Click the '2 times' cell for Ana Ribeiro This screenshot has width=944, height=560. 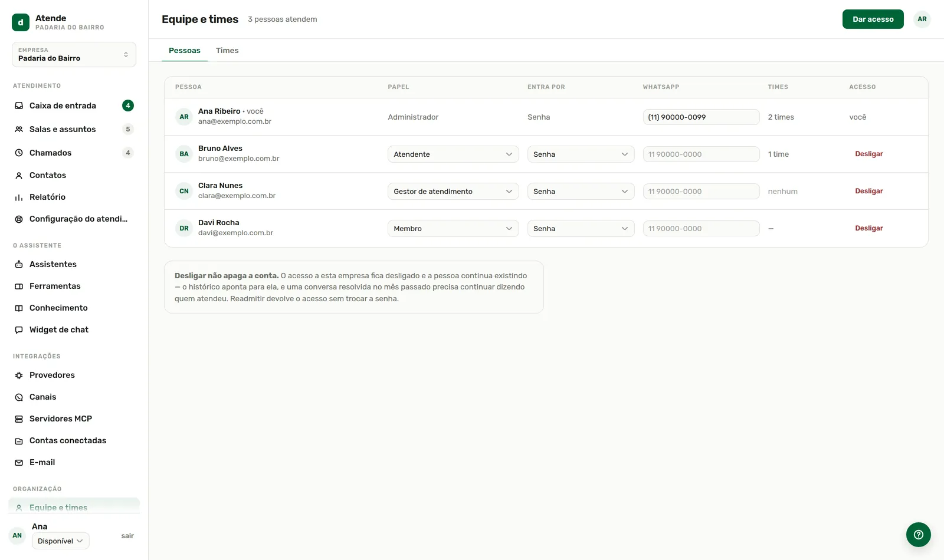point(781,117)
